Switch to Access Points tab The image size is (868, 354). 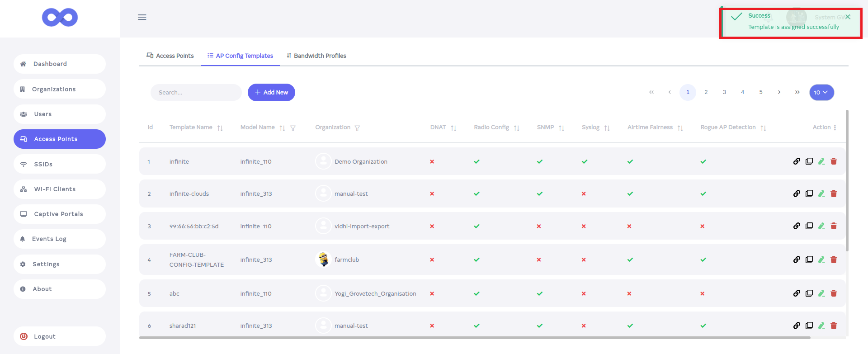point(170,56)
